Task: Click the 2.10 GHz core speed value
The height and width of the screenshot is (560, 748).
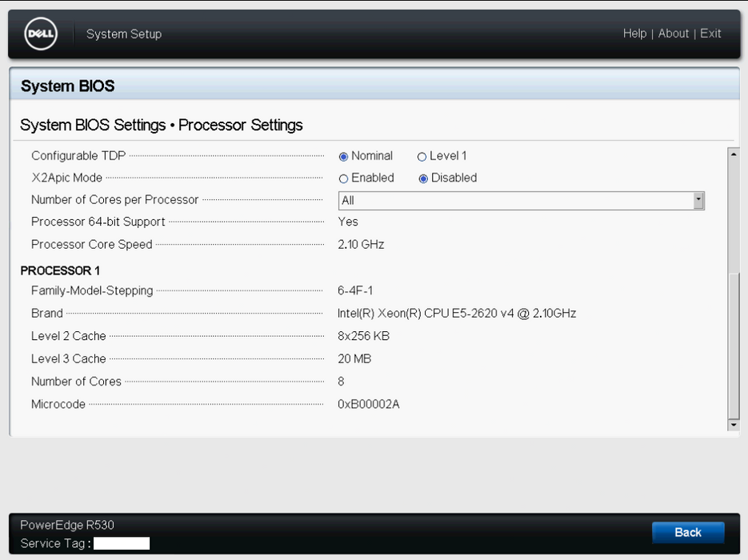Action: pyautogui.click(x=361, y=244)
